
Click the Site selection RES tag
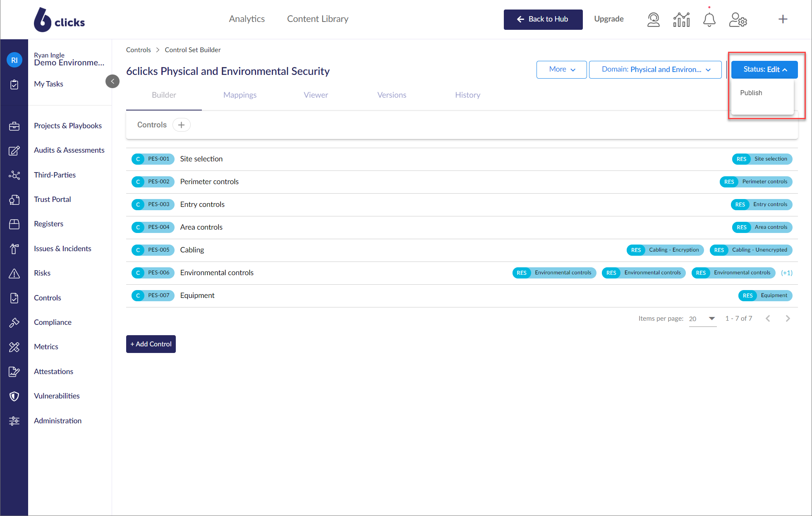[x=762, y=159]
